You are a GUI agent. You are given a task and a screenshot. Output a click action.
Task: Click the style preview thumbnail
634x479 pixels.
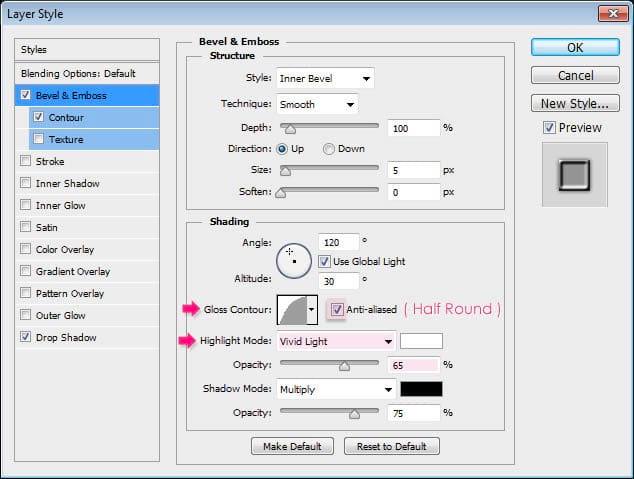coord(575,175)
